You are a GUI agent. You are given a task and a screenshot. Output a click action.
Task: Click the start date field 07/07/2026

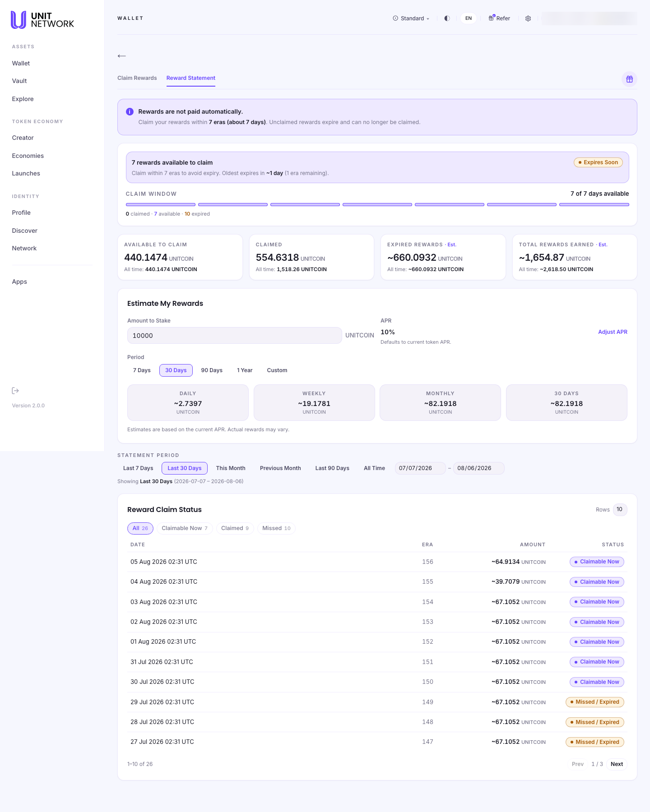pos(420,468)
